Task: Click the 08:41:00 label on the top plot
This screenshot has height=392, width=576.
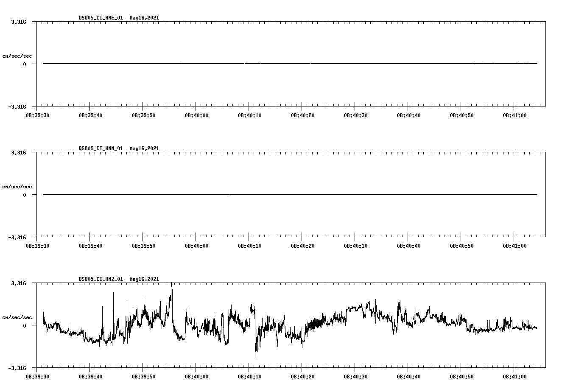Action: tap(514, 115)
